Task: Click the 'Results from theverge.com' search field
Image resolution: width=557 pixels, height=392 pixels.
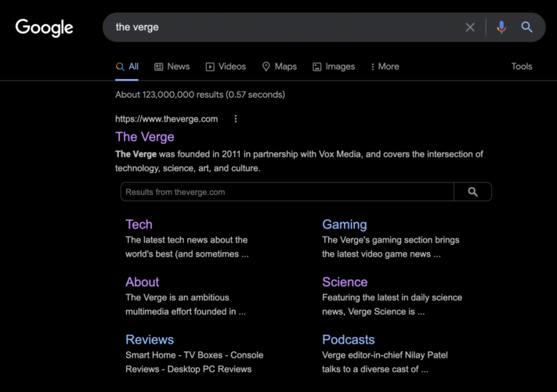Action: (x=287, y=192)
